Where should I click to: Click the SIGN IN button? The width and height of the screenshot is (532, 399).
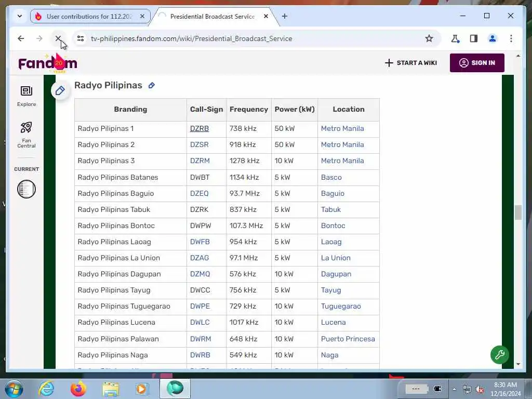click(x=477, y=63)
